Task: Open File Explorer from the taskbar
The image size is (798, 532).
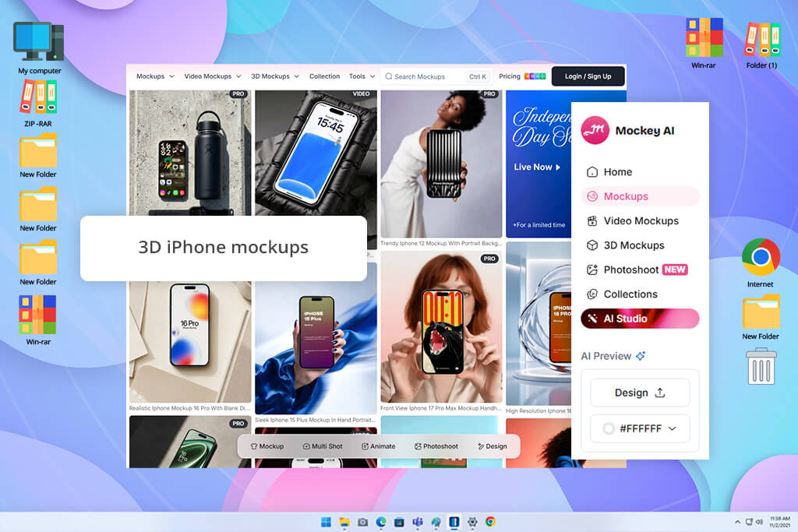Action: point(344,522)
